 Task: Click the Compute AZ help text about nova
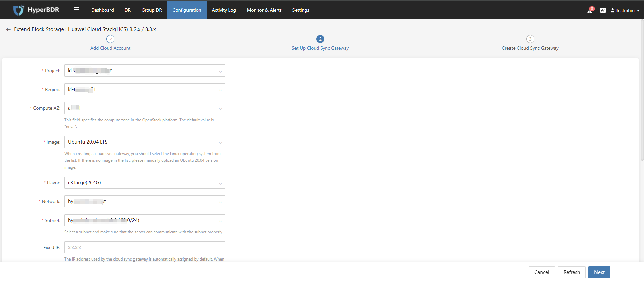[139, 123]
